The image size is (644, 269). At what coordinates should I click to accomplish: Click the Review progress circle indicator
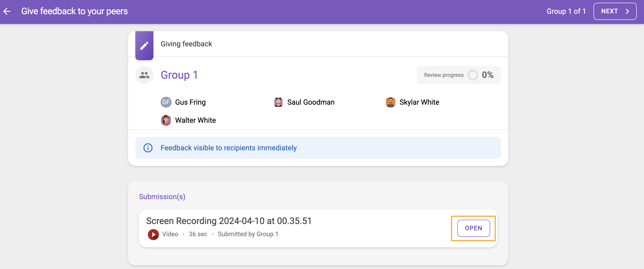point(472,75)
